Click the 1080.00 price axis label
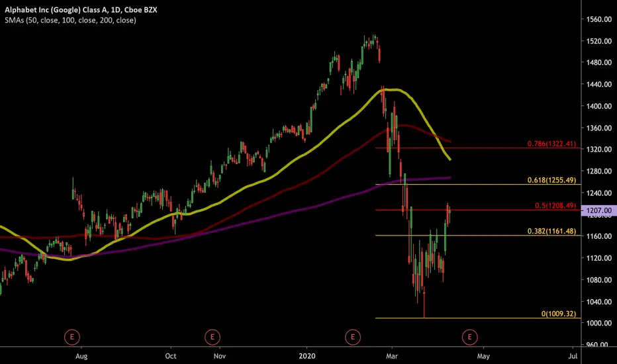This screenshot has height=364, width=617. tap(599, 280)
